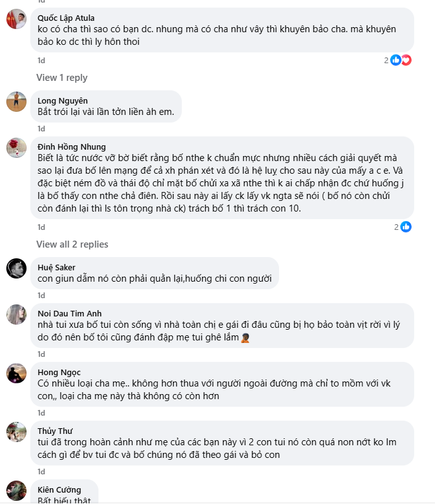Click Kiên Cường's profile avatar

(16, 491)
